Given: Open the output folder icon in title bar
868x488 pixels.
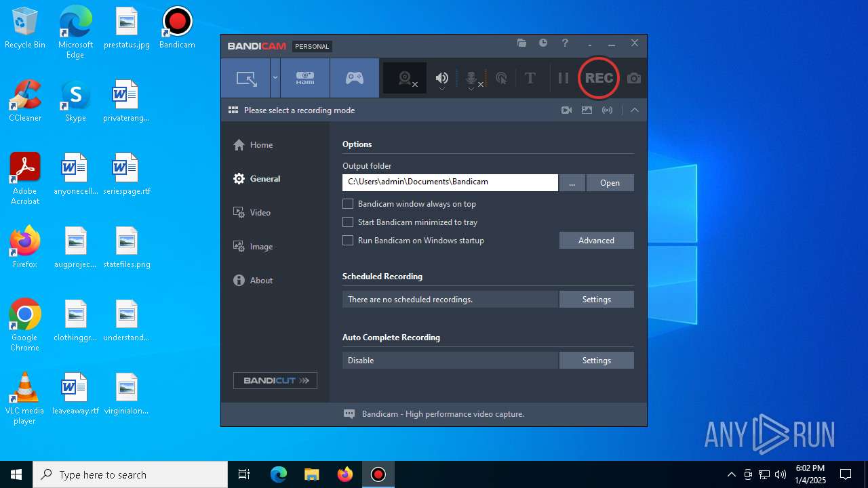Looking at the screenshot, I should [x=521, y=43].
